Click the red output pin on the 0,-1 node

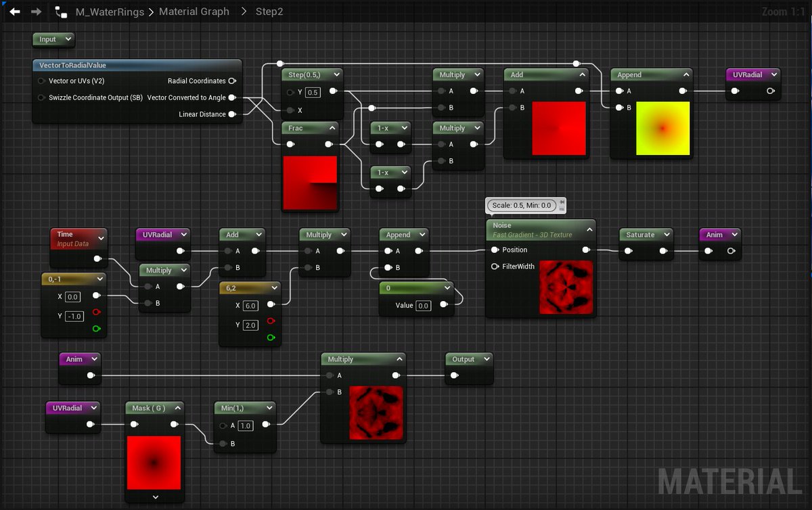point(96,312)
